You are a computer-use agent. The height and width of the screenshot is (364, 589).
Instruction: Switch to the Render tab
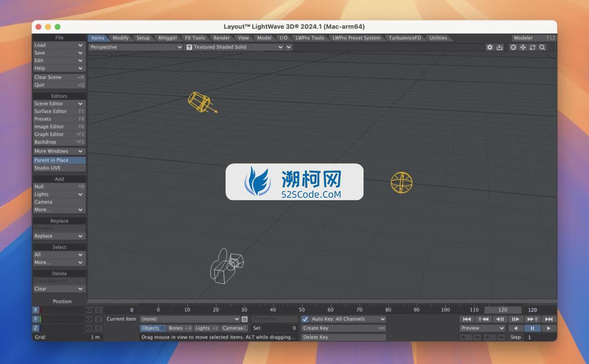pyautogui.click(x=221, y=38)
